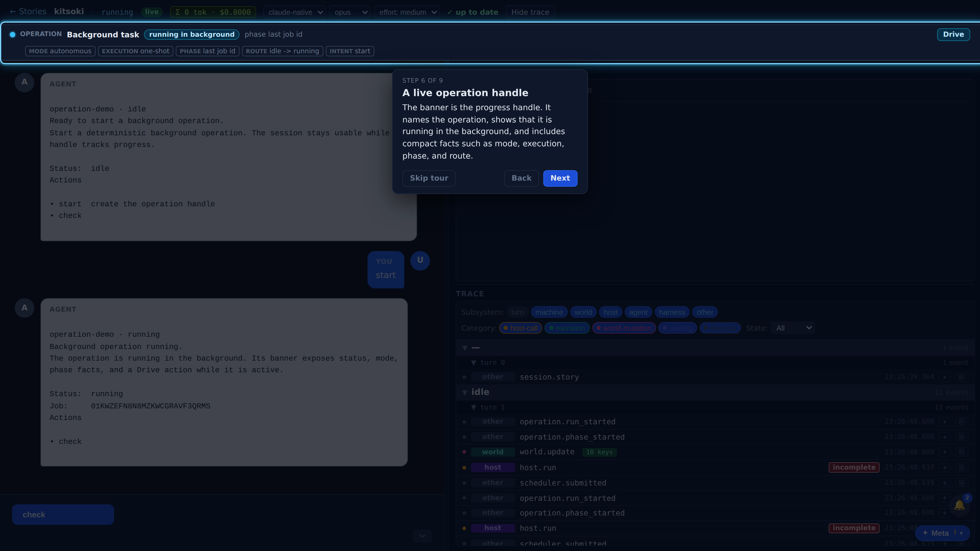Screen dimensions: 980x551
Task: Click copy icon on world.update row
Action: pos(961,452)
